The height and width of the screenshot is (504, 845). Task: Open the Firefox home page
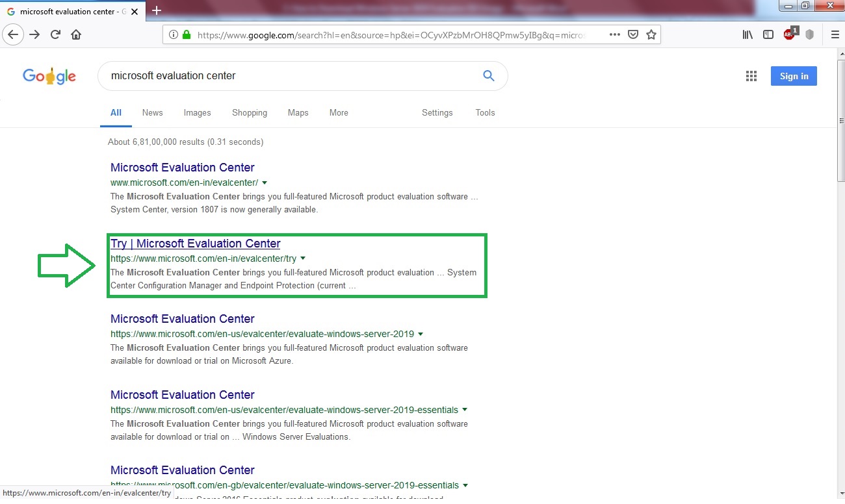(76, 34)
